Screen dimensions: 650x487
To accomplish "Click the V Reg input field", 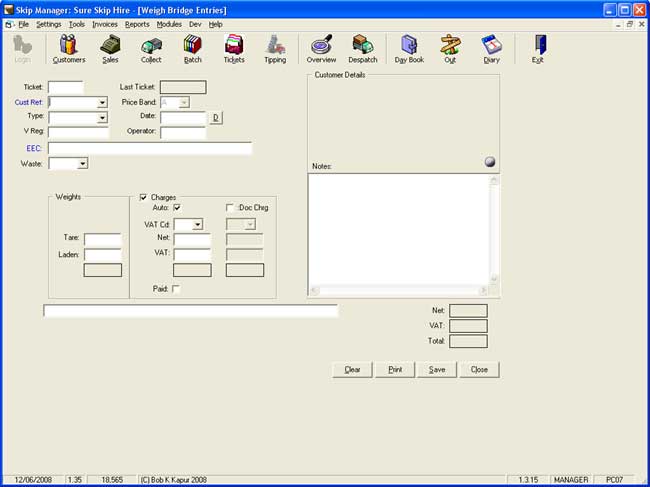I will point(78,132).
